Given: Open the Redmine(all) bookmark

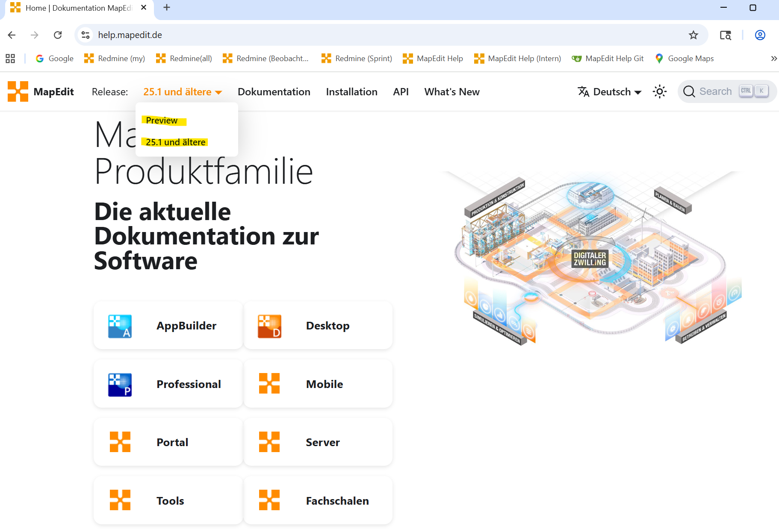Looking at the screenshot, I should [184, 59].
